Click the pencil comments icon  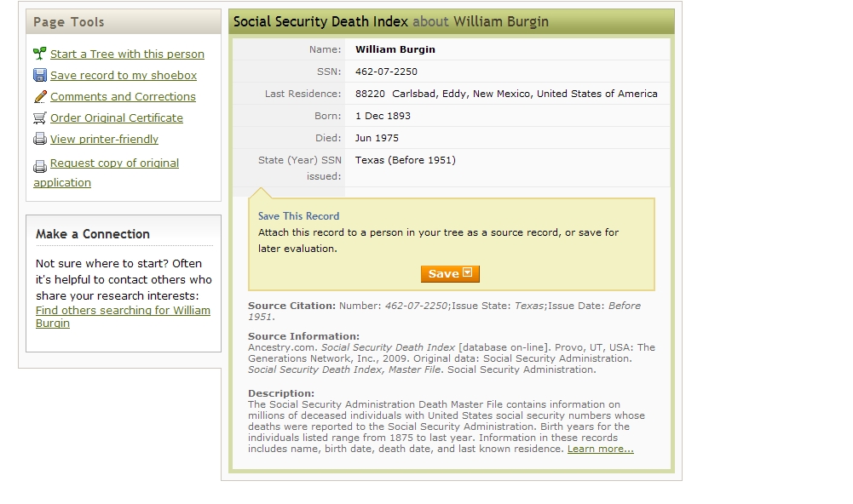40,96
